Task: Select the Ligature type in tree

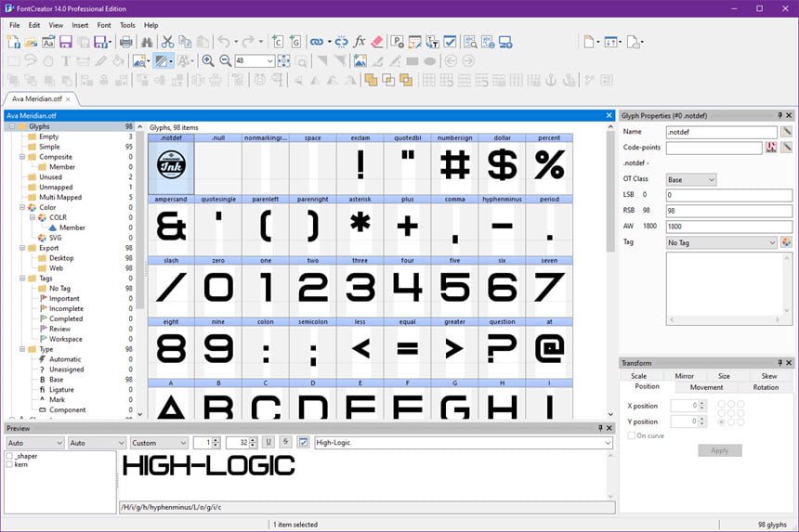Action: tap(61, 389)
